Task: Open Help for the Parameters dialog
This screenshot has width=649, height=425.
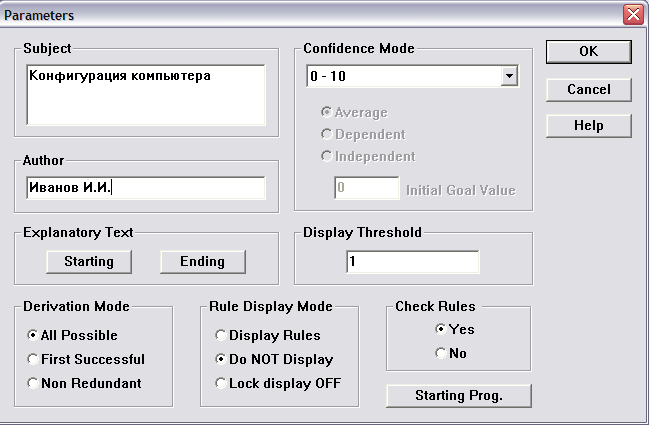Action: (589, 126)
